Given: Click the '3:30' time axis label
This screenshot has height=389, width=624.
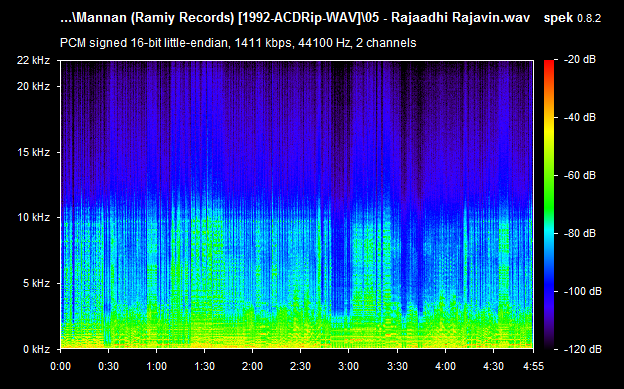Looking at the screenshot, I should pos(397,366).
